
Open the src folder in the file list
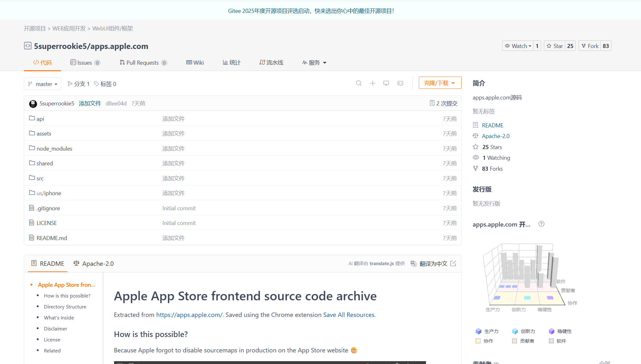[x=40, y=178]
